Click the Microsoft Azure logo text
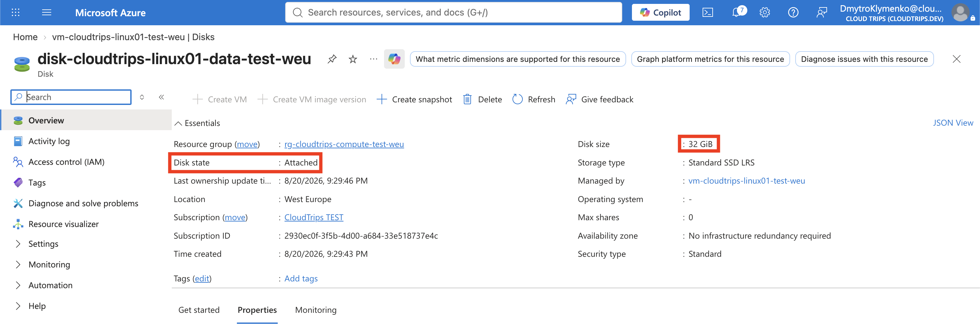 (110, 13)
